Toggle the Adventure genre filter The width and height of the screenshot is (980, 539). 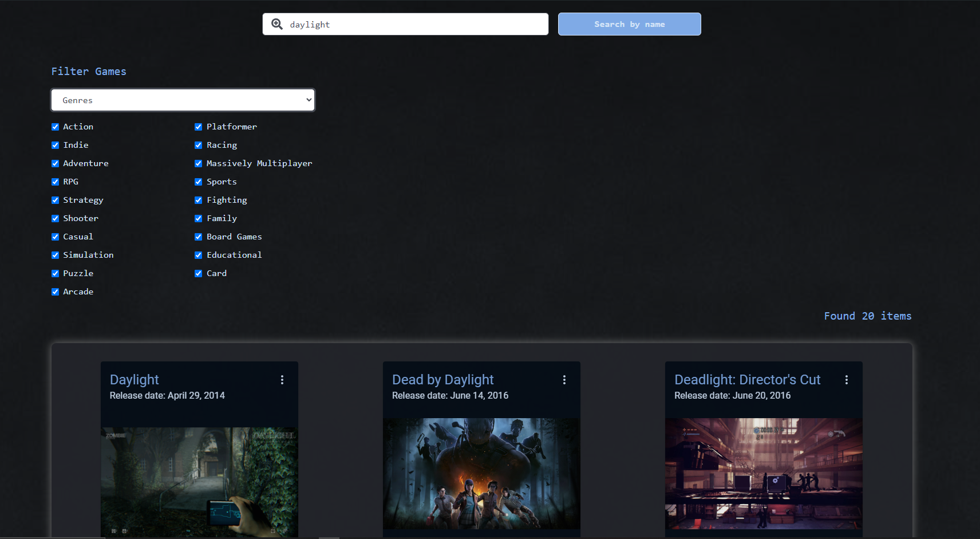(x=56, y=164)
